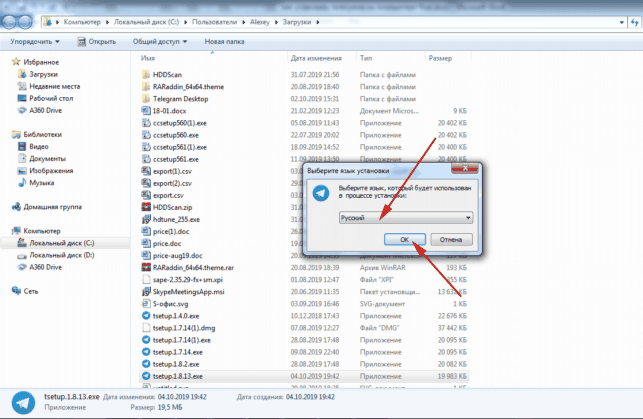Select Локальный диск (D:) in the sidebar
The image size is (643, 419).
[62, 255]
